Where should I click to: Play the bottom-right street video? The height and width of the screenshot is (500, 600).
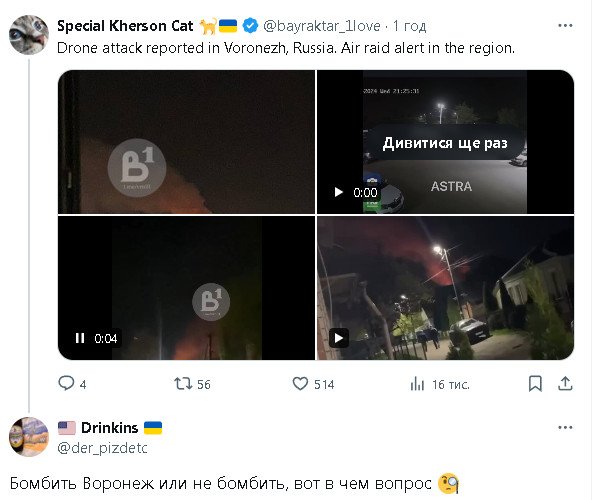tap(339, 338)
